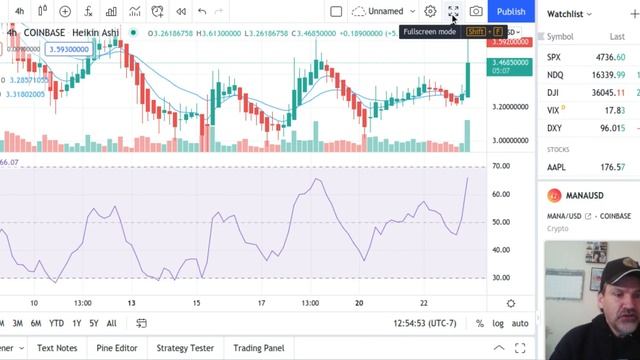Open MANA/USD external link icon

point(588,216)
